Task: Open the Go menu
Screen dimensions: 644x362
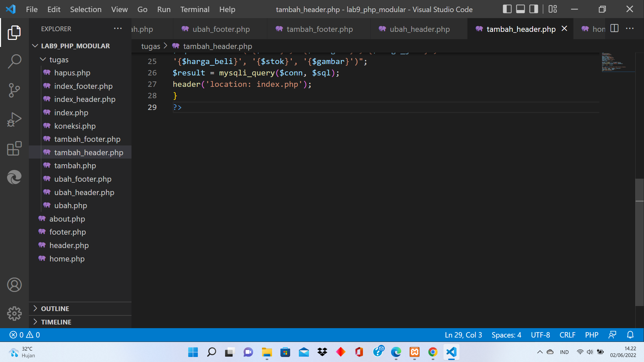Action: pos(142,9)
